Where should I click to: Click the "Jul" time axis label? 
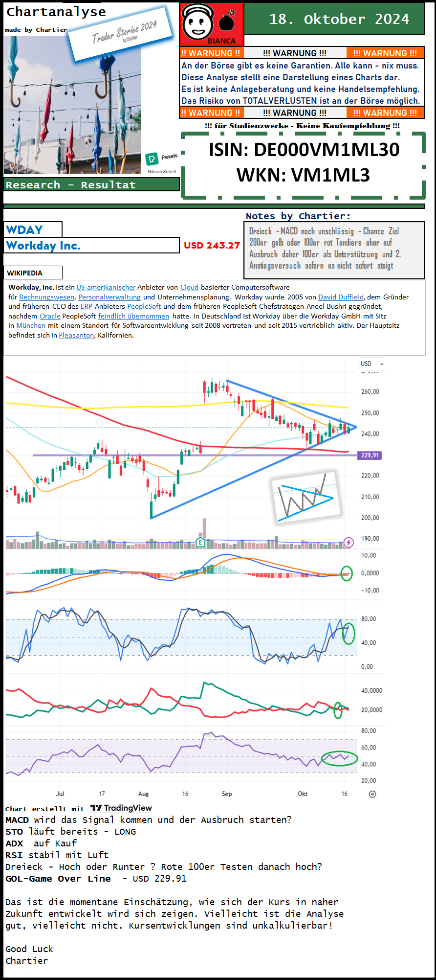60,794
